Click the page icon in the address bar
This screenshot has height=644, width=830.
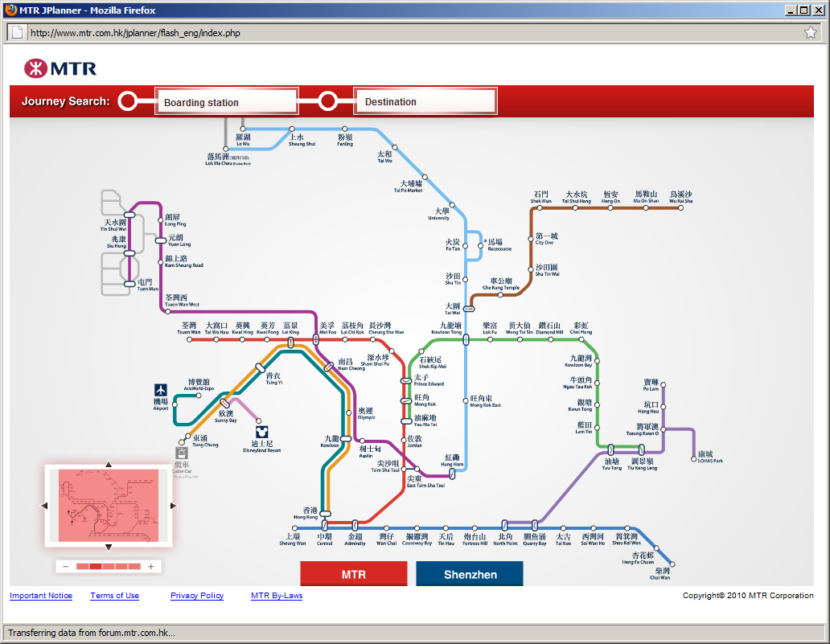click(x=18, y=33)
